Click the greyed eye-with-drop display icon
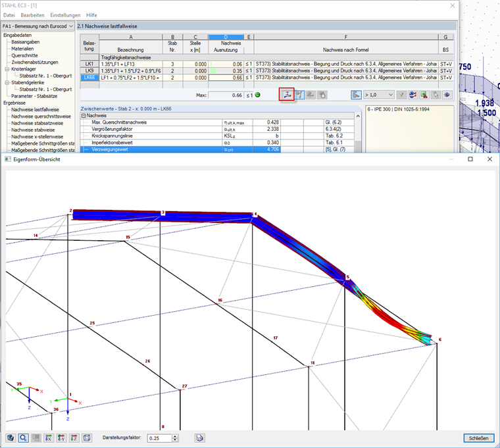This screenshot has height=448, width=500. (x=322, y=95)
